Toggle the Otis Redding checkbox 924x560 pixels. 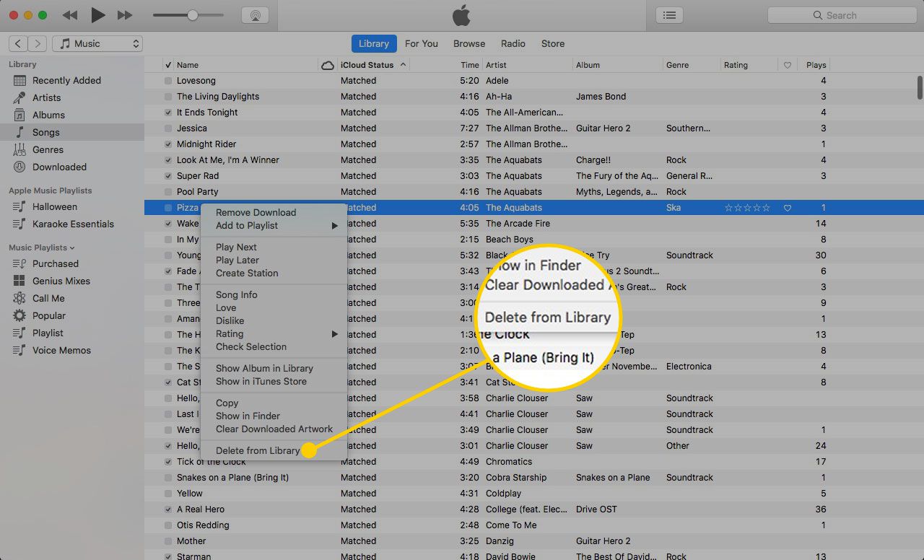[x=168, y=525]
